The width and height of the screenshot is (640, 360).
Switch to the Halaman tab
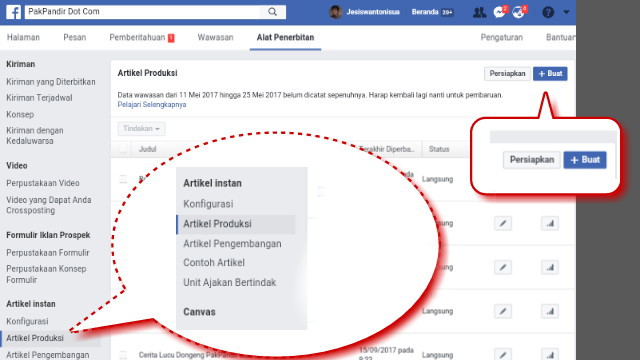pyautogui.click(x=23, y=38)
